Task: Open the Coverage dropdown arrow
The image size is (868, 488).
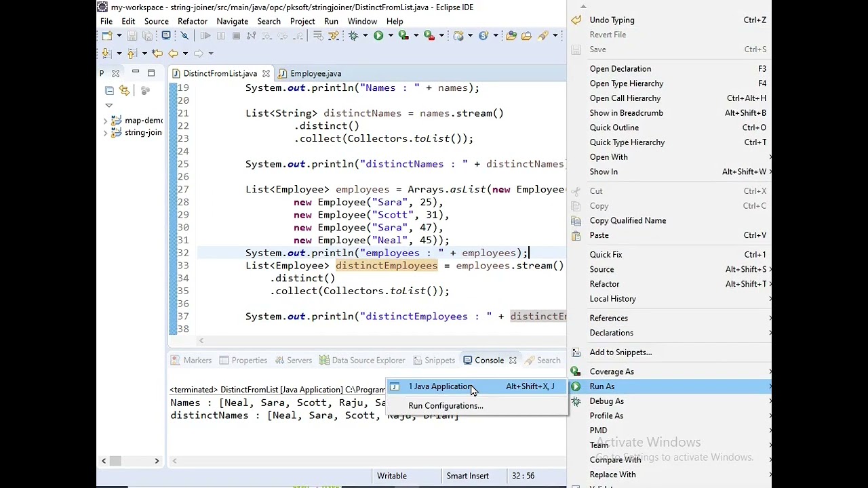Action: coord(416,35)
